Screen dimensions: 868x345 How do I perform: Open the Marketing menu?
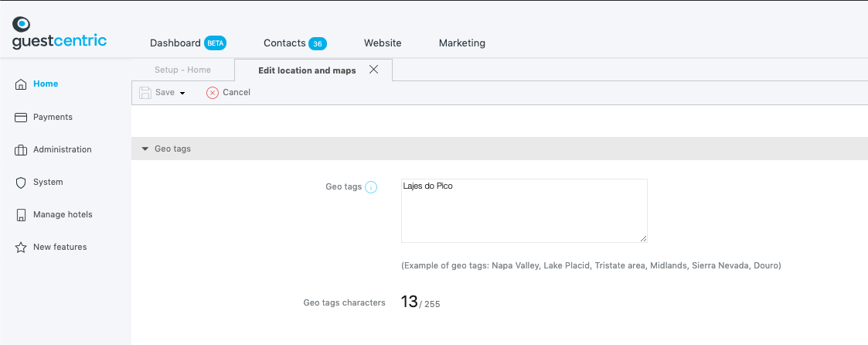(462, 43)
